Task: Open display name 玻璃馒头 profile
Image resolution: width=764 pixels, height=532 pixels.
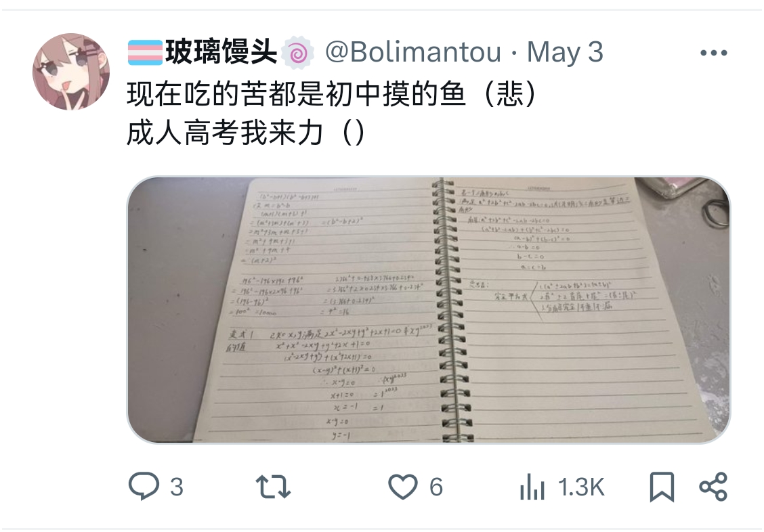Action: (x=221, y=52)
